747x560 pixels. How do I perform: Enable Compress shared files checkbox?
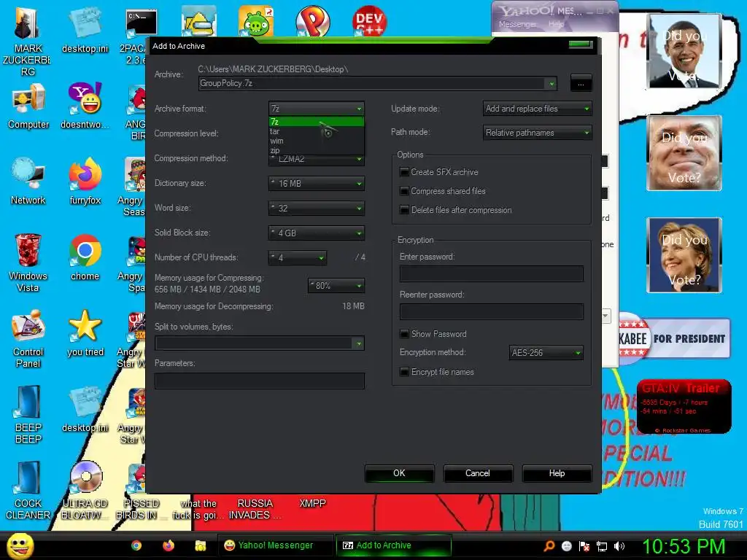tap(404, 191)
